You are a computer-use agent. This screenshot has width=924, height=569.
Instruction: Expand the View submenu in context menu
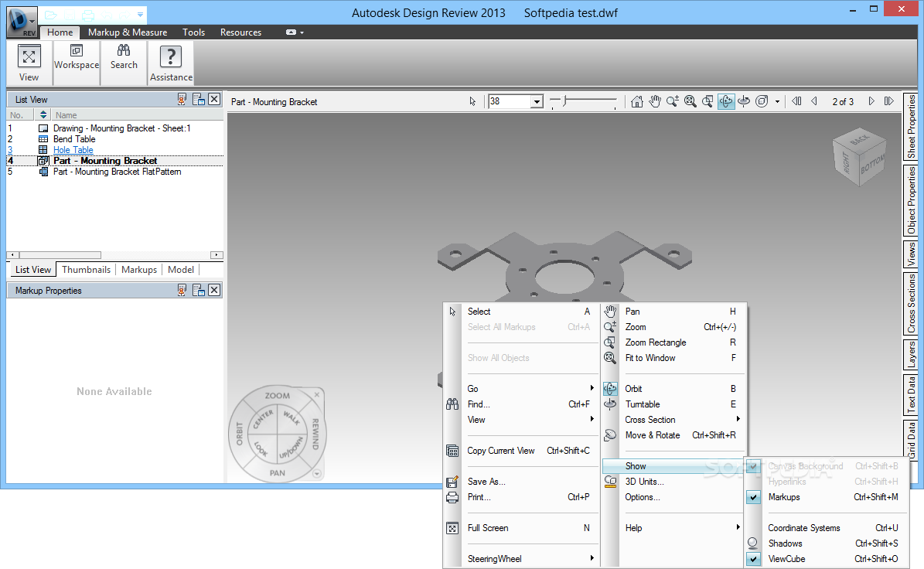point(522,419)
